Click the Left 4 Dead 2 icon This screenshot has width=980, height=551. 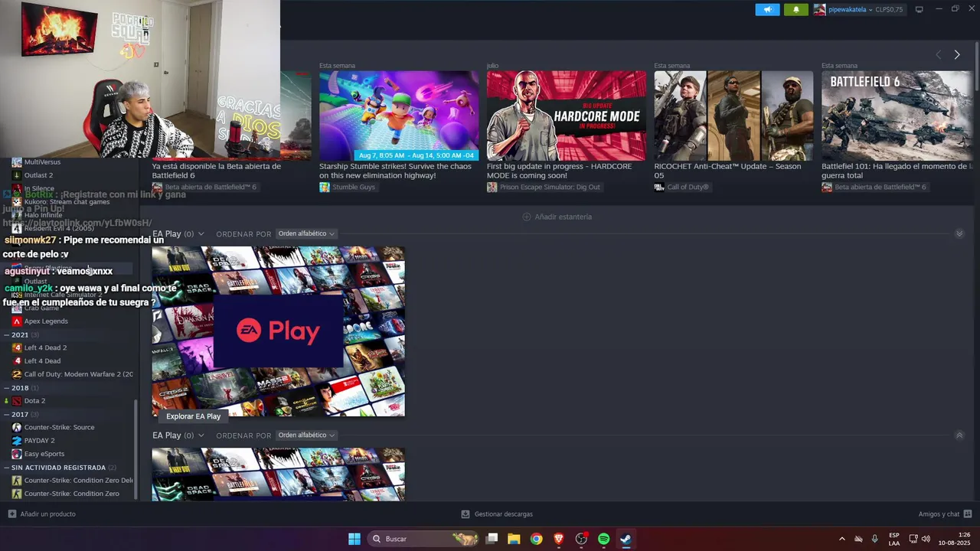[17, 347]
